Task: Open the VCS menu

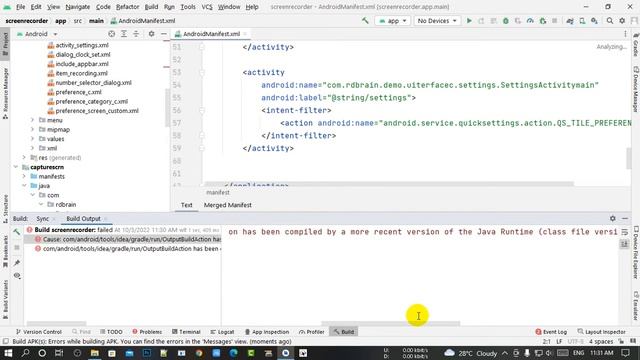Action: point(207,7)
